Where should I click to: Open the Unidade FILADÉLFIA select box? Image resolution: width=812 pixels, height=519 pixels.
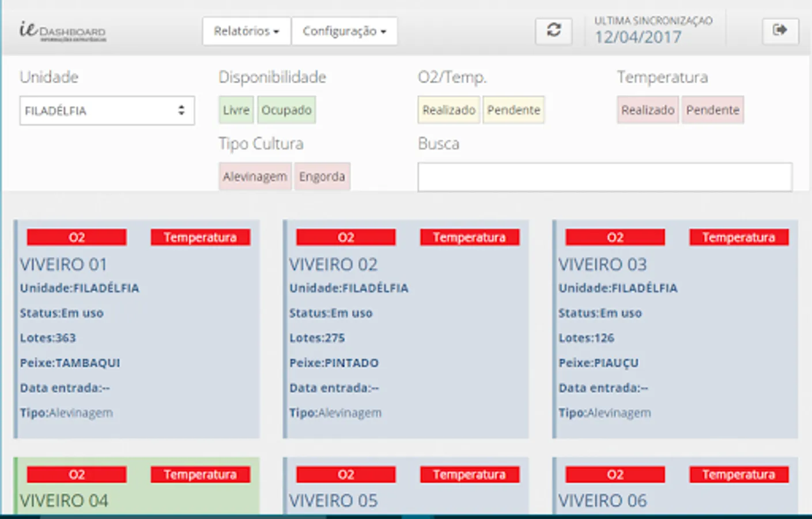point(107,111)
